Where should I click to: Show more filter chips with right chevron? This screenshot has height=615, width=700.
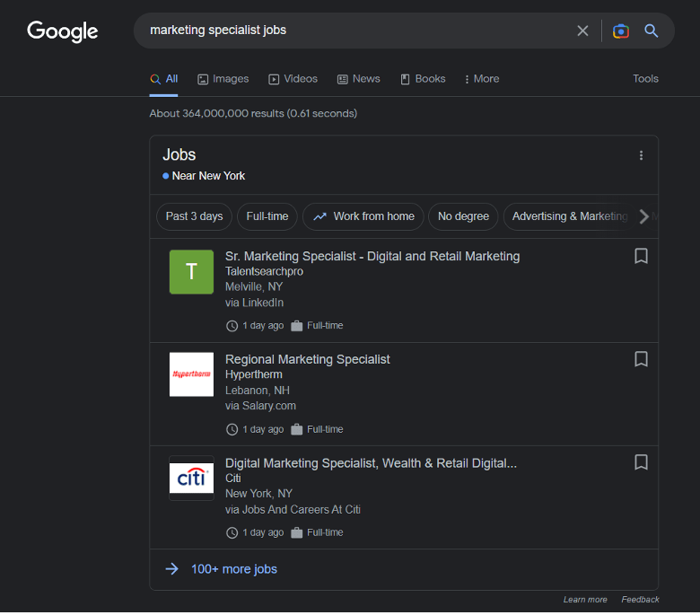[x=643, y=216]
